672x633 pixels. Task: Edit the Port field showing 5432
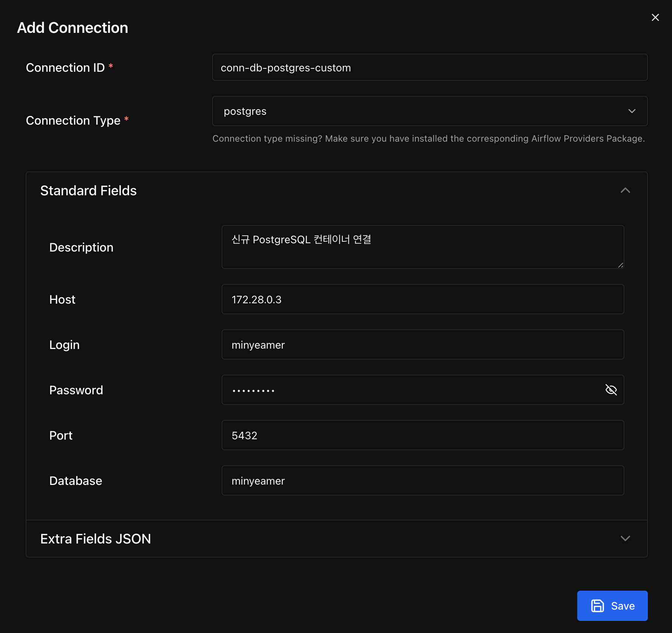tap(422, 435)
